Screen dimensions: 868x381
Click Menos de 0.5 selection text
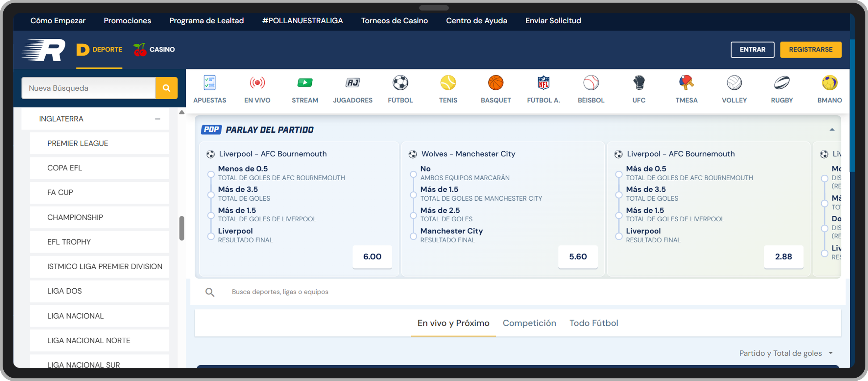(x=243, y=168)
